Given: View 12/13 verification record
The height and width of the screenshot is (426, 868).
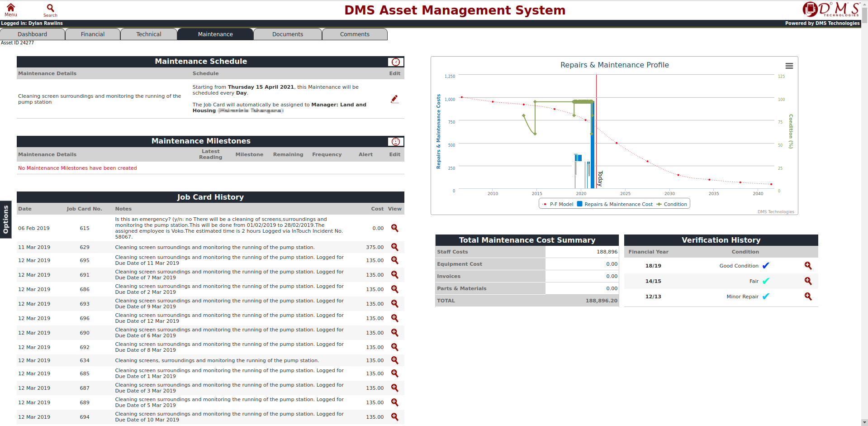Looking at the screenshot, I should pos(808,297).
